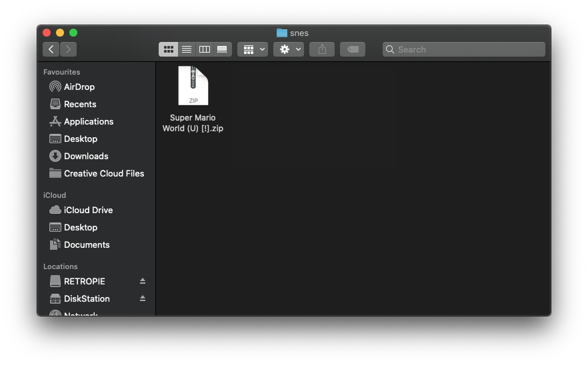This screenshot has width=588, height=365.
Task: Eject the RETROPIE volume
Action: [x=143, y=281]
